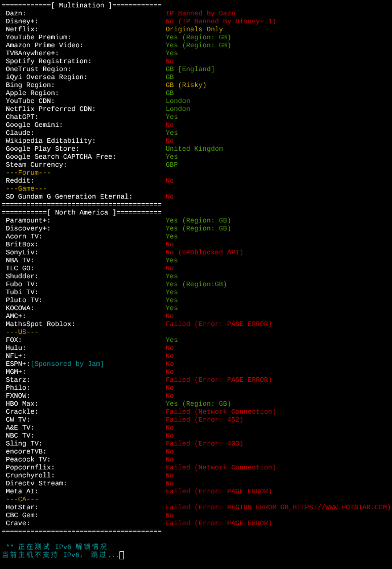Click 'Peacock TV:' label
392x569 pixels.
point(28,460)
